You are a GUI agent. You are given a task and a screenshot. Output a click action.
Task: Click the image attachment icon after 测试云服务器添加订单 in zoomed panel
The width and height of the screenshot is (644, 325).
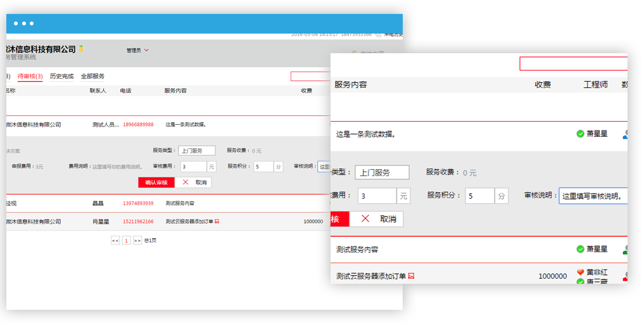[x=411, y=276]
